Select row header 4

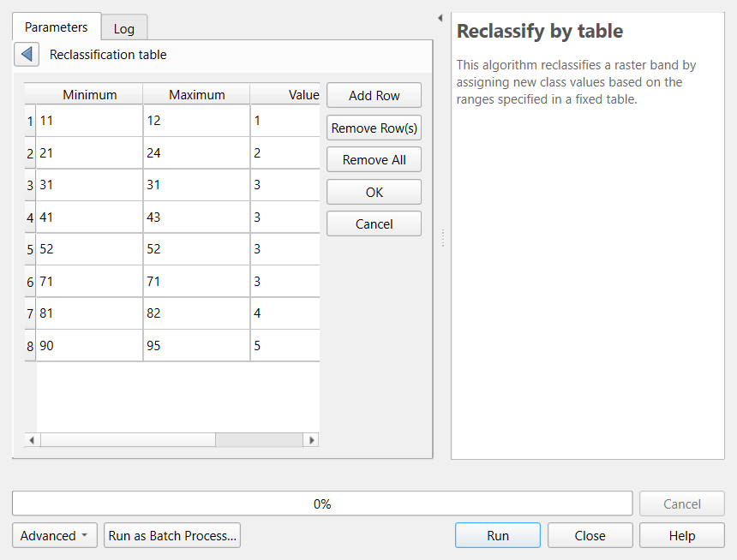(30, 217)
